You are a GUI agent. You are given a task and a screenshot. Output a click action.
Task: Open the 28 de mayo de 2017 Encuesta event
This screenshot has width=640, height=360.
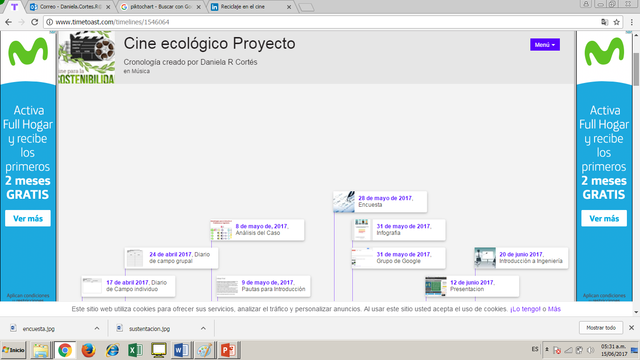click(380, 202)
